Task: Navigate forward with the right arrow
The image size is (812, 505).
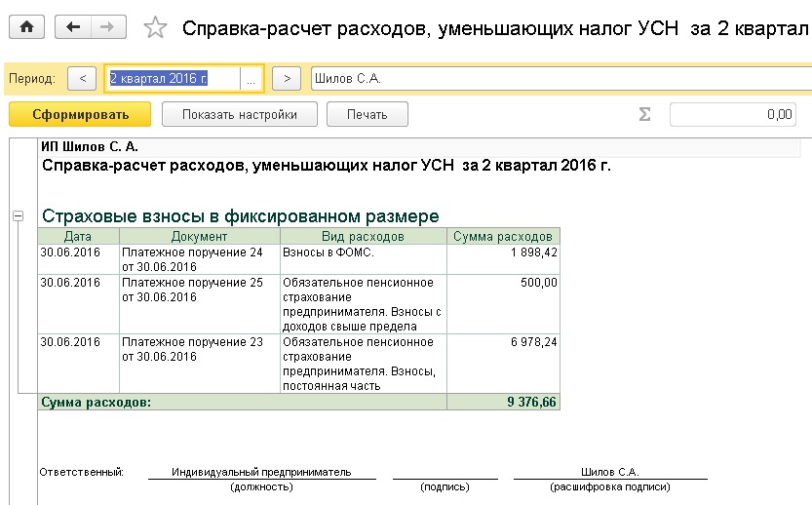Action: [108, 27]
